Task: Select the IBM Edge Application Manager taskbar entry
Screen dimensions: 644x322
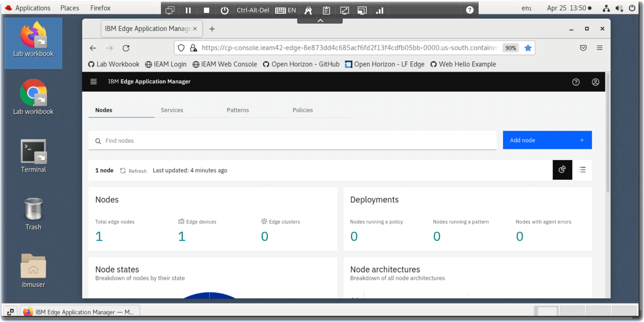Action: tap(80, 312)
